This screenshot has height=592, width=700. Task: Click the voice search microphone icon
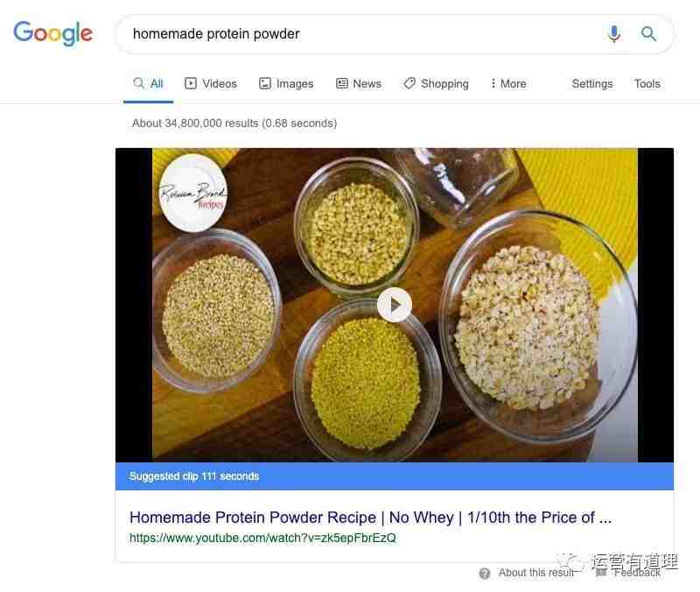click(x=614, y=34)
